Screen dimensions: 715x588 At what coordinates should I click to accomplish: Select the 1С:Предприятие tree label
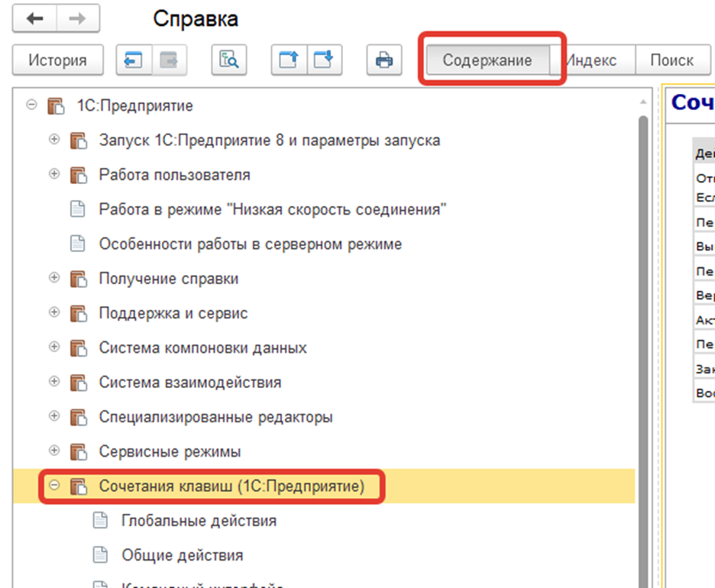[135, 105]
